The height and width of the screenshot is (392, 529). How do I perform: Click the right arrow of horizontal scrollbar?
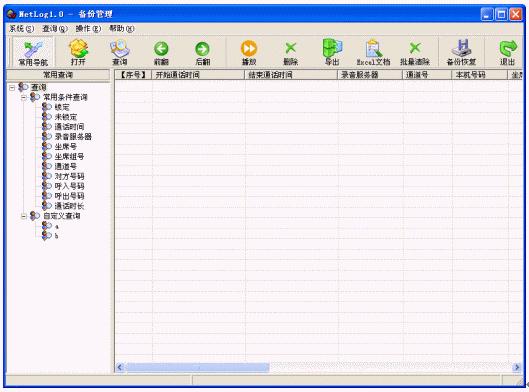[517, 367]
